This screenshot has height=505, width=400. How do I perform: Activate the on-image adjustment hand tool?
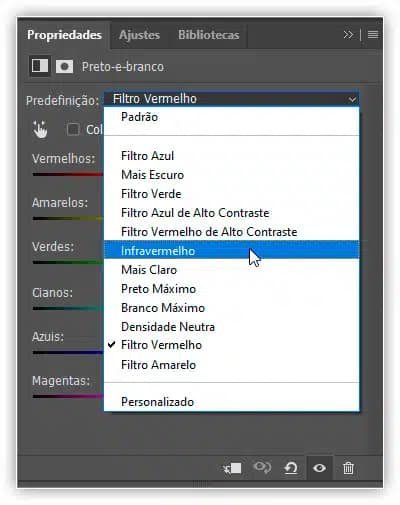(40, 129)
